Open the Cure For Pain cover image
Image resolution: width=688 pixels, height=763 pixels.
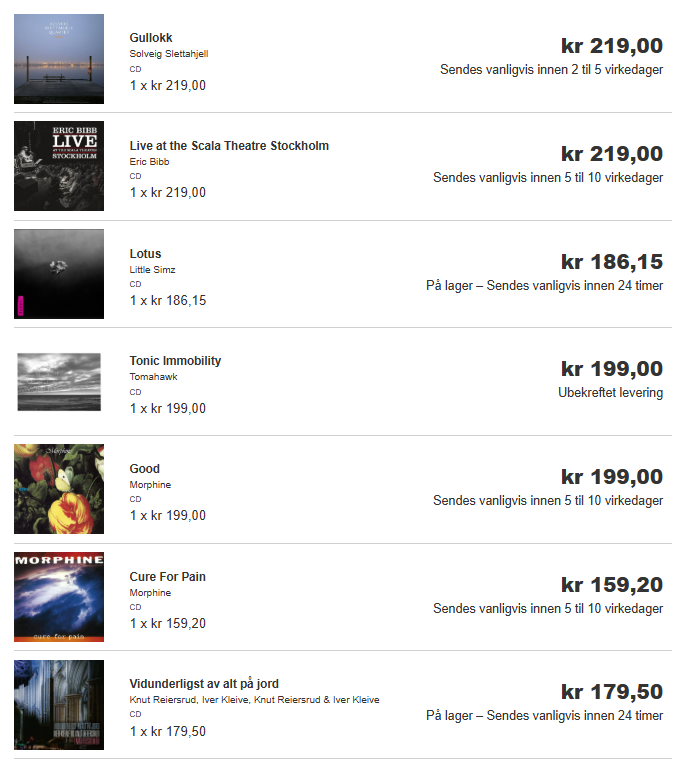point(59,597)
